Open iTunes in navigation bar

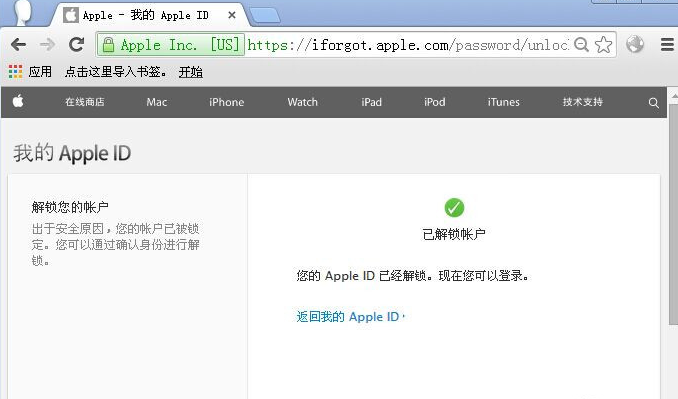pos(503,102)
